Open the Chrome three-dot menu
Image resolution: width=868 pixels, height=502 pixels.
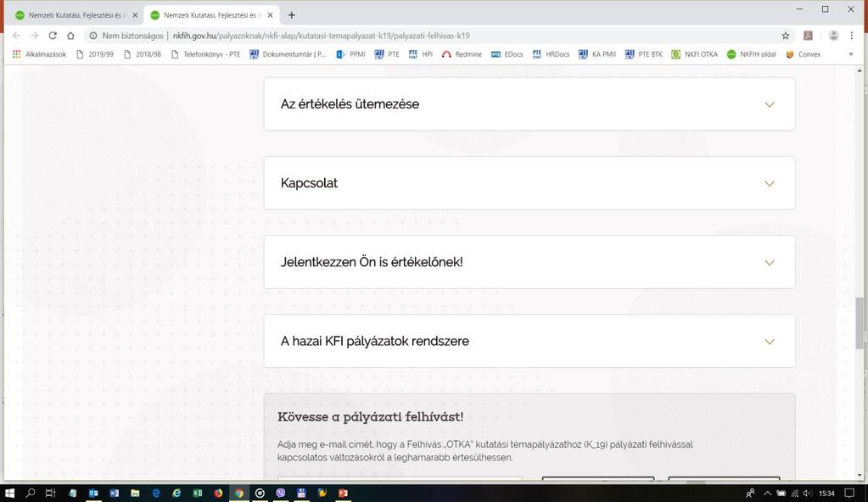[x=851, y=36]
